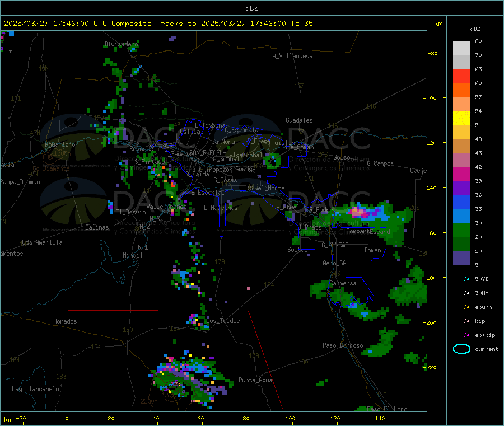Click the 'Morados' map label
Image resolution: width=504 pixels, height=426 pixels.
65,321
